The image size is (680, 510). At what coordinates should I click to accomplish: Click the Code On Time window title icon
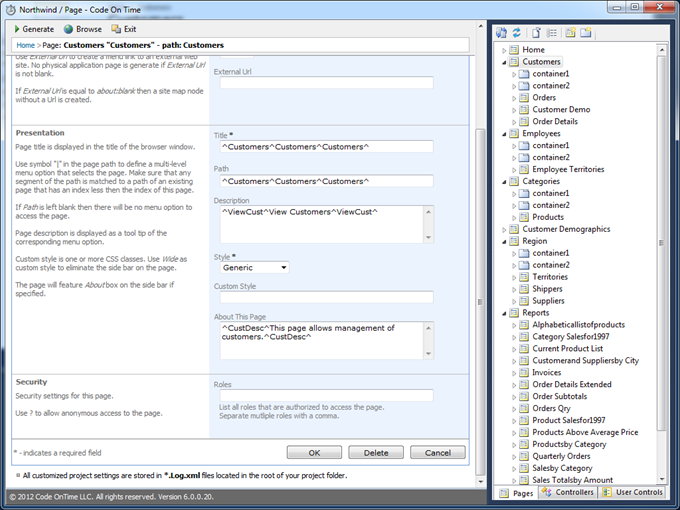pyautogui.click(x=10, y=10)
